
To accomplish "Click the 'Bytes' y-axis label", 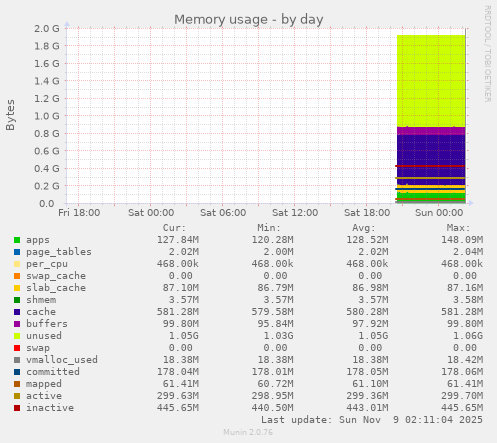I will point(10,115).
